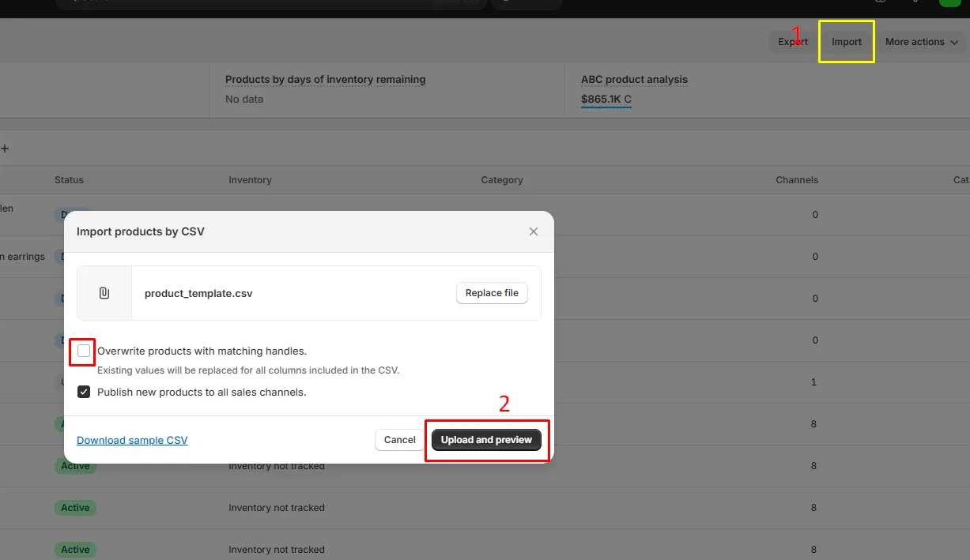The height and width of the screenshot is (560, 970).
Task: Open the More actions dropdown
Action: click(921, 41)
